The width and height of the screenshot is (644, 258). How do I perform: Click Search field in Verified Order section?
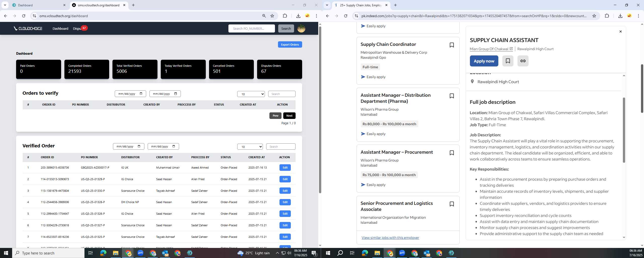coord(281,147)
